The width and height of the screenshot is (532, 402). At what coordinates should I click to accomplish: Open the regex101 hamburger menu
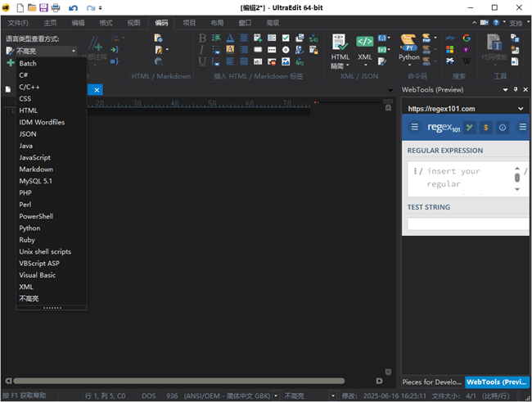[414, 127]
